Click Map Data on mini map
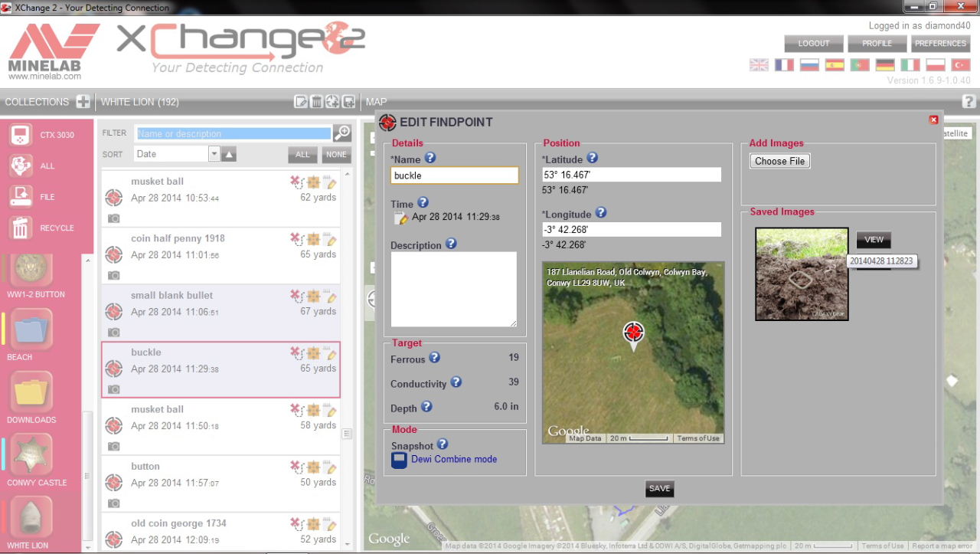Screen dimensions: 980x554 pyautogui.click(x=585, y=438)
